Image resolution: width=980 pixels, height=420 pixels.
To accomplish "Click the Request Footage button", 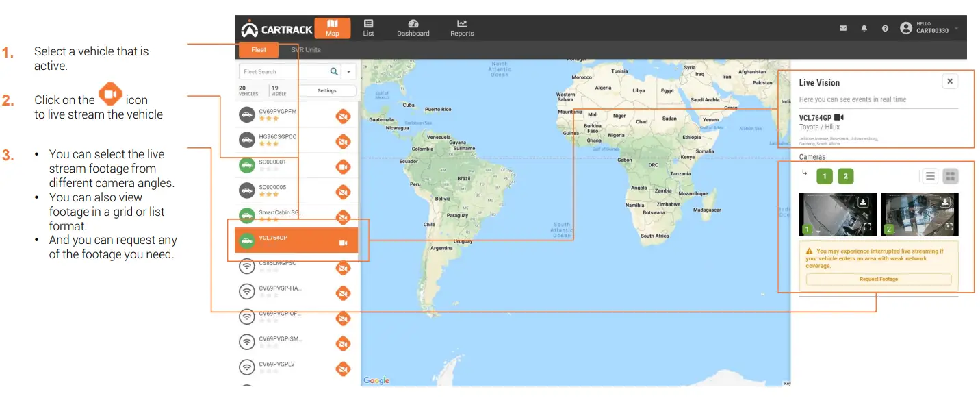I will point(879,279).
